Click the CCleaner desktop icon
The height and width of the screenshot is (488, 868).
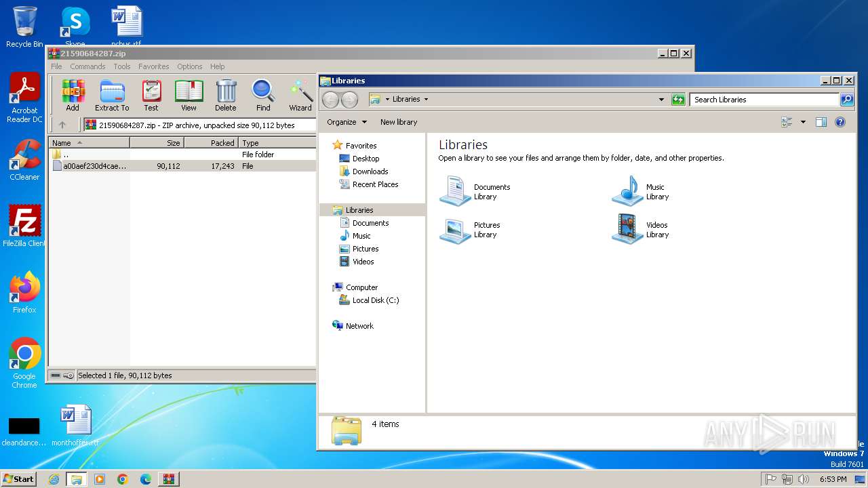pos(24,160)
